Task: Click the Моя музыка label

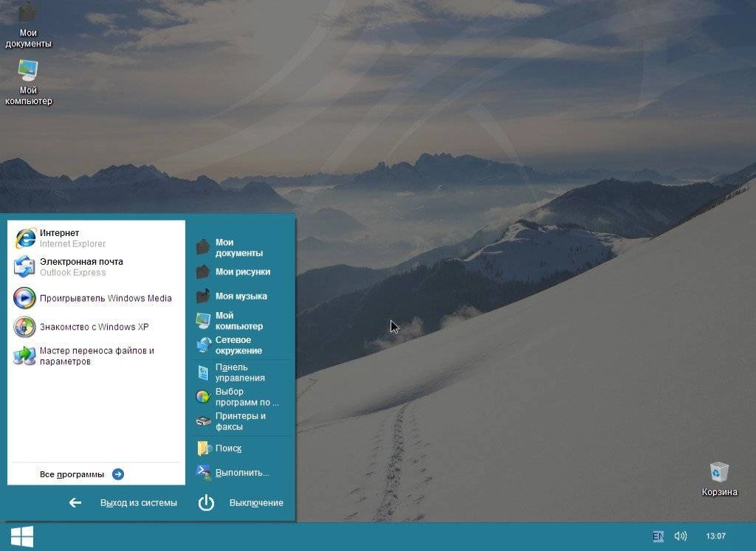Action: [x=241, y=297]
